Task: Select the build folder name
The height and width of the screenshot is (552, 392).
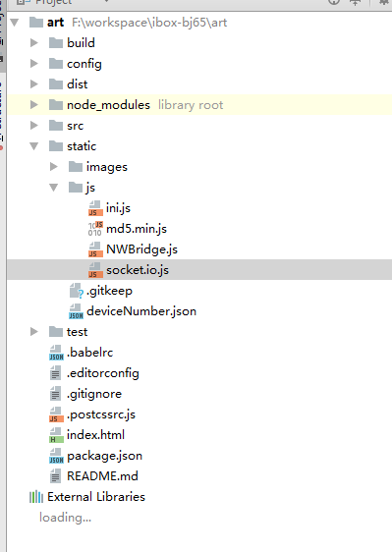Action: 81,43
